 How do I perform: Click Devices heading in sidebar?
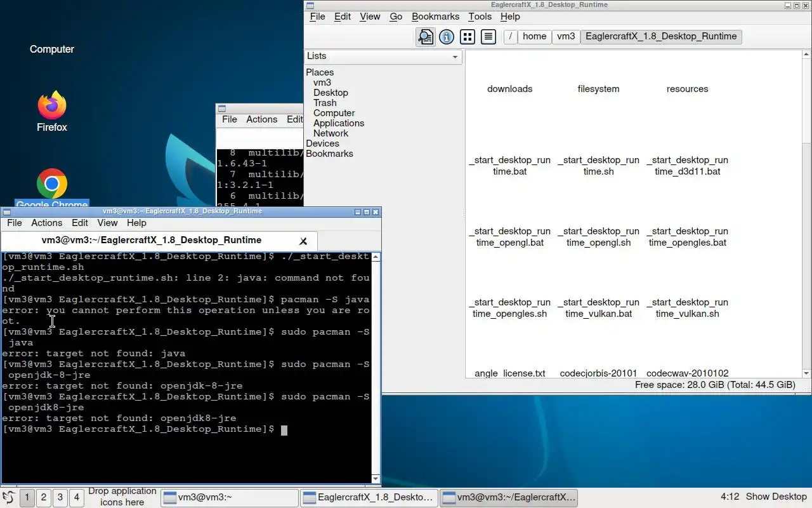point(322,144)
